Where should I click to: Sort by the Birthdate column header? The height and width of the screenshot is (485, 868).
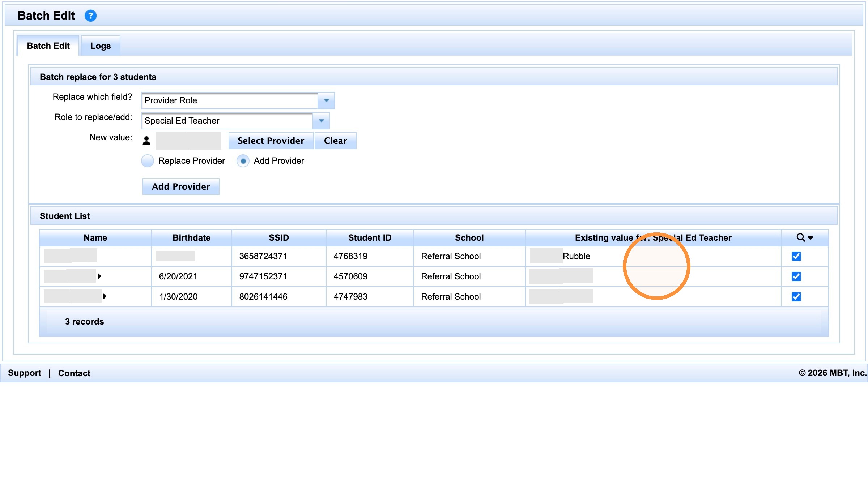tap(191, 237)
